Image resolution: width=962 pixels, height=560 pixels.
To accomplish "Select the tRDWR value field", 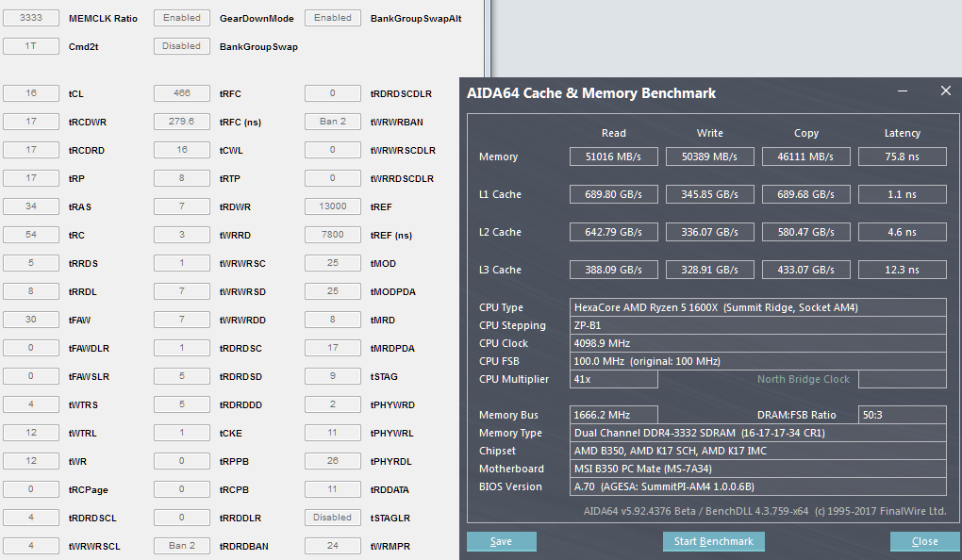I will [x=182, y=206].
